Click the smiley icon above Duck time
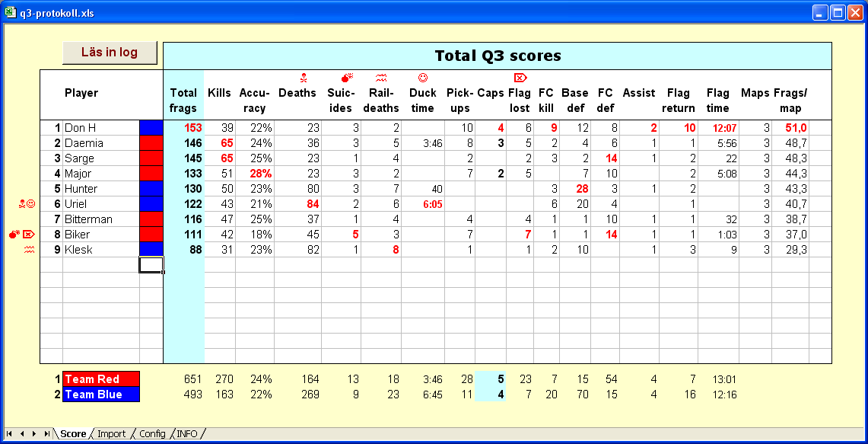 [423, 77]
